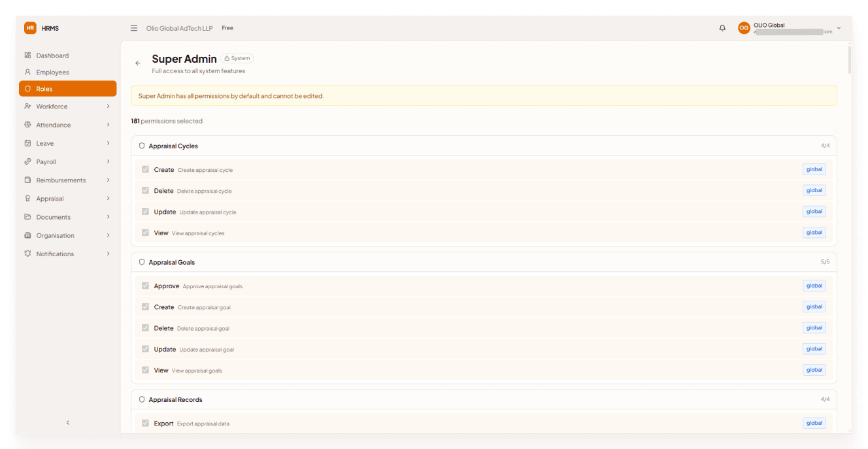
Task: Toggle Update appraisal cycle checkbox
Action: pos(146,212)
